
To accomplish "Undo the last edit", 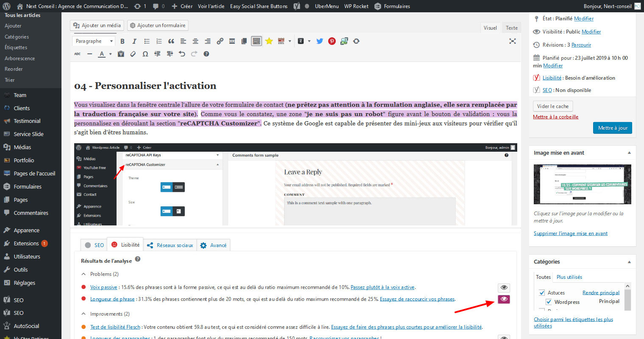I will [182, 54].
